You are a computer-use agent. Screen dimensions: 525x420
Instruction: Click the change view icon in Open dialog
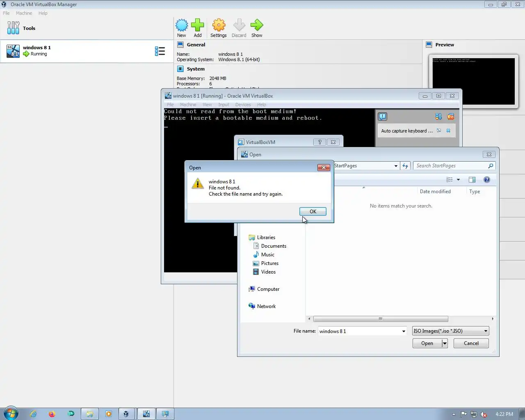[x=450, y=180]
